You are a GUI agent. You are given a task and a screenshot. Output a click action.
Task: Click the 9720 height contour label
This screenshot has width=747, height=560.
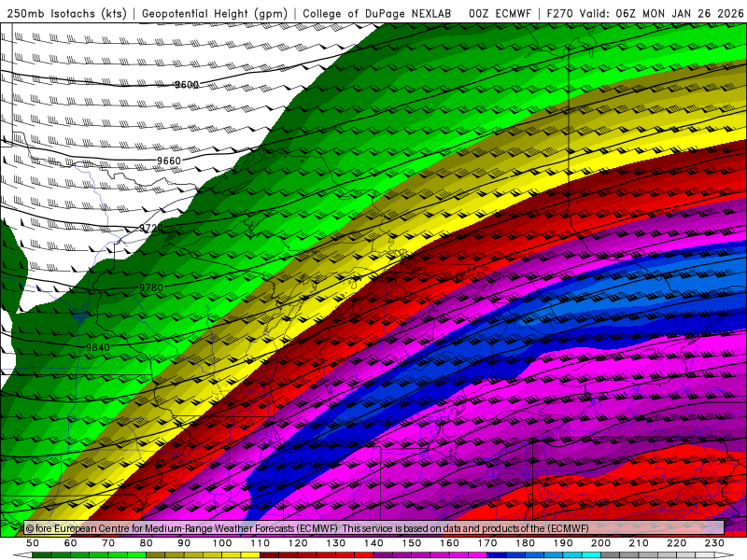point(151,229)
